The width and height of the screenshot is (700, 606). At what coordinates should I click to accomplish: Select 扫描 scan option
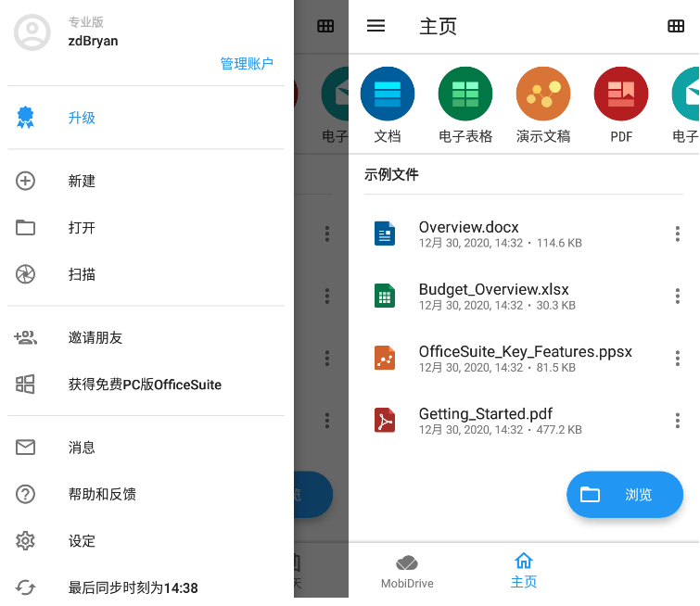pyautogui.click(x=82, y=274)
